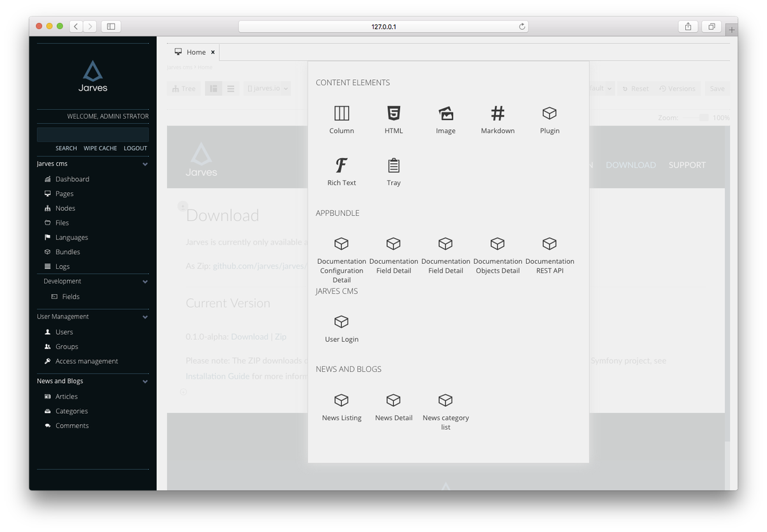Open Access management in the sidebar
The height and width of the screenshot is (532, 767).
(x=86, y=361)
